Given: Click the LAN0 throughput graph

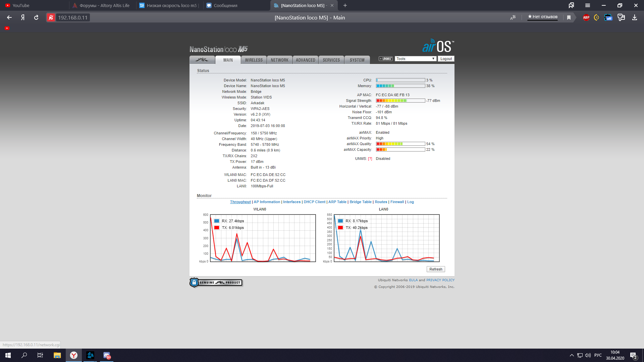Looking at the screenshot, I should [x=386, y=238].
